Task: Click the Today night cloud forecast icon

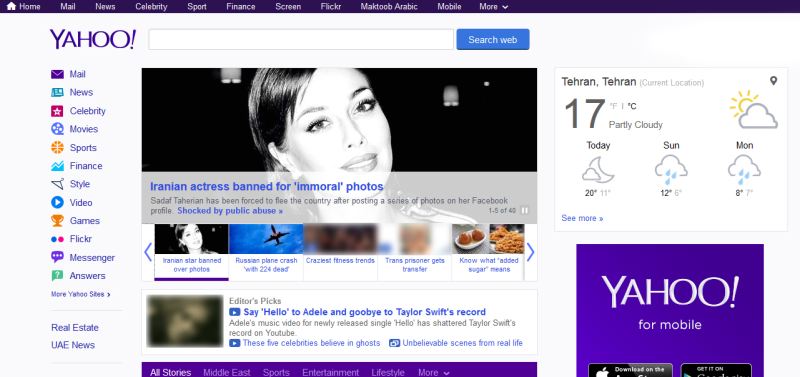Action: point(598,169)
